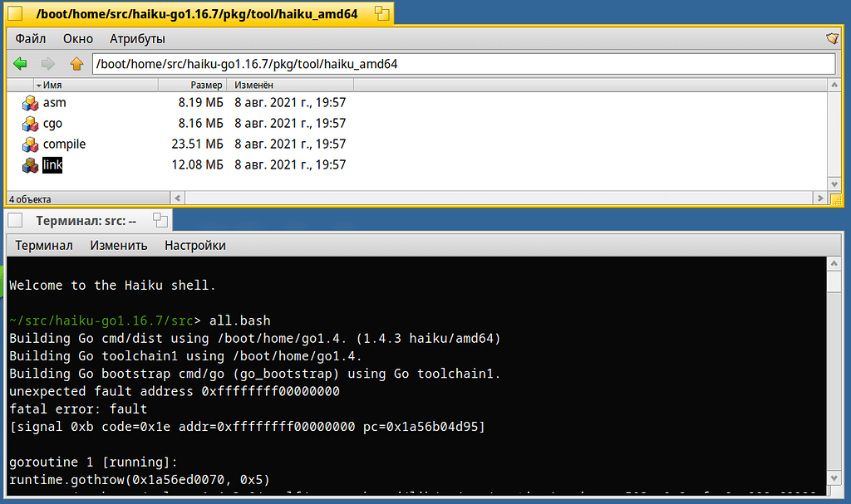Screen dimensions: 851x504
Task: Click the path input field
Action: click(x=464, y=64)
